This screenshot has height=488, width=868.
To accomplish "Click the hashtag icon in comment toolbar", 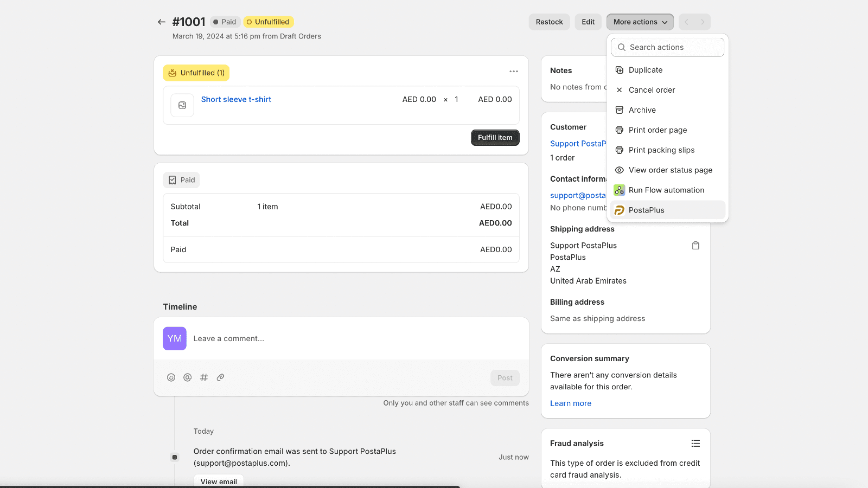I will [x=204, y=377].
